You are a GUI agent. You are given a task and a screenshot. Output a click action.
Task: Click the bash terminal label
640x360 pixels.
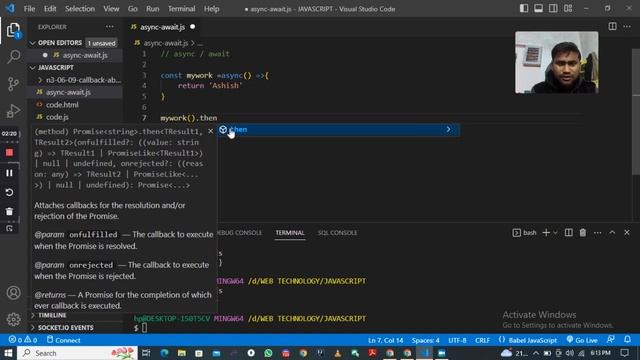[525, 233]
